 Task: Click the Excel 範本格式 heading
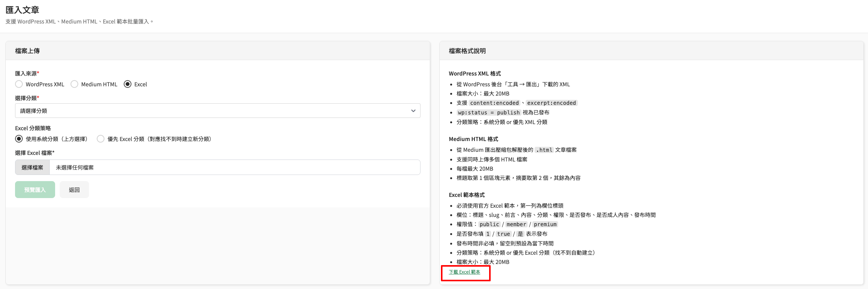pos(467,195)
